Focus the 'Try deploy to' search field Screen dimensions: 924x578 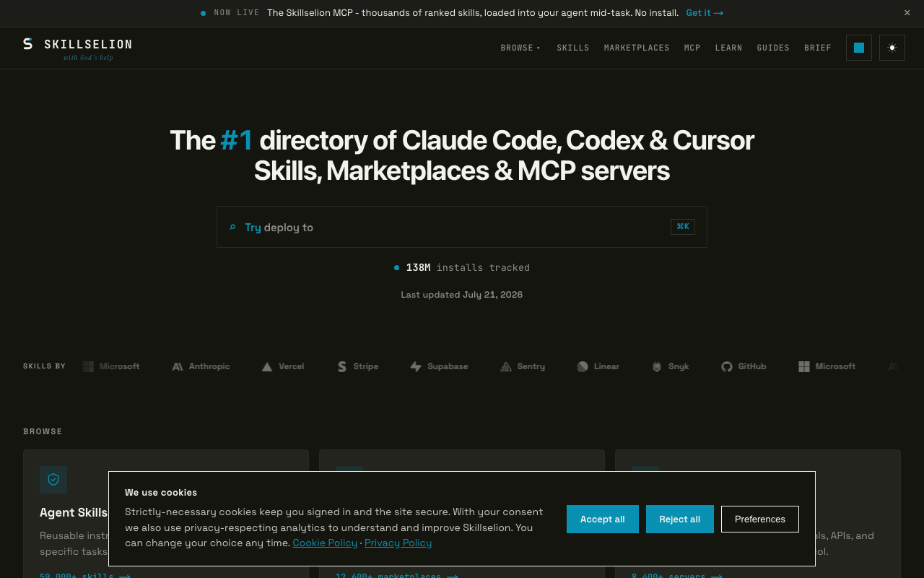pyautogui.click(x=462, y=227)
